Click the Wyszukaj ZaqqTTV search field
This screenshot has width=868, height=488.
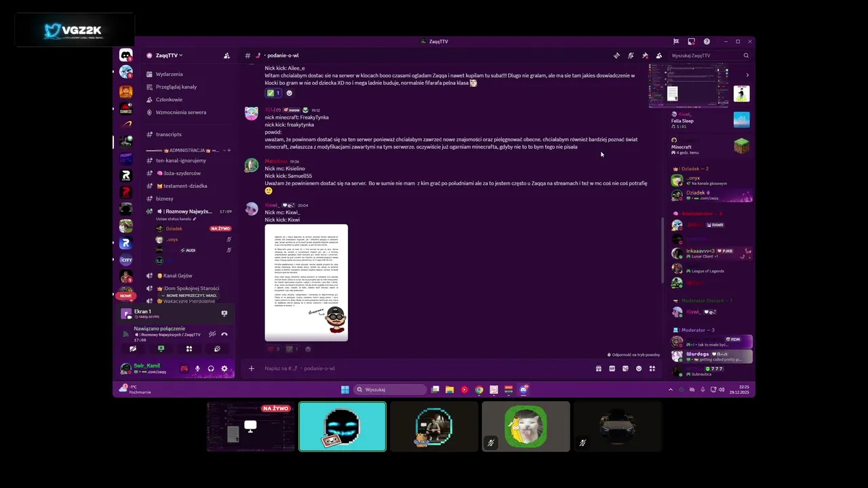[709, 56]
